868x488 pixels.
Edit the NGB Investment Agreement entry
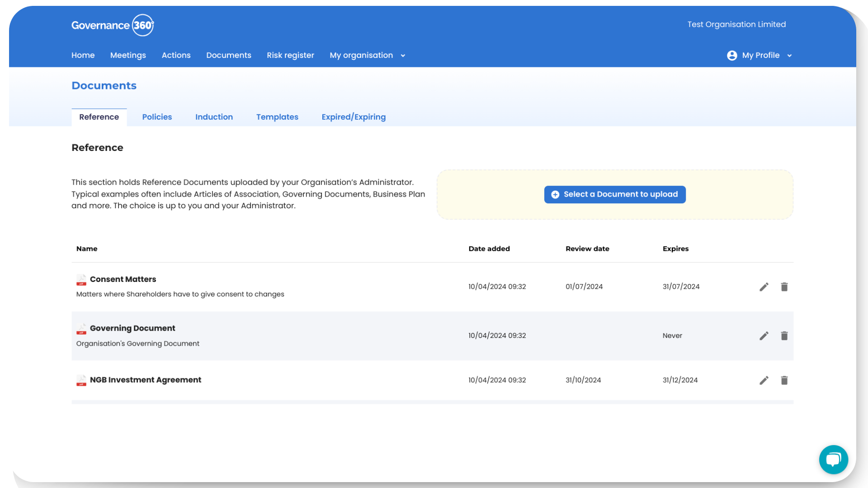(764, 380)
